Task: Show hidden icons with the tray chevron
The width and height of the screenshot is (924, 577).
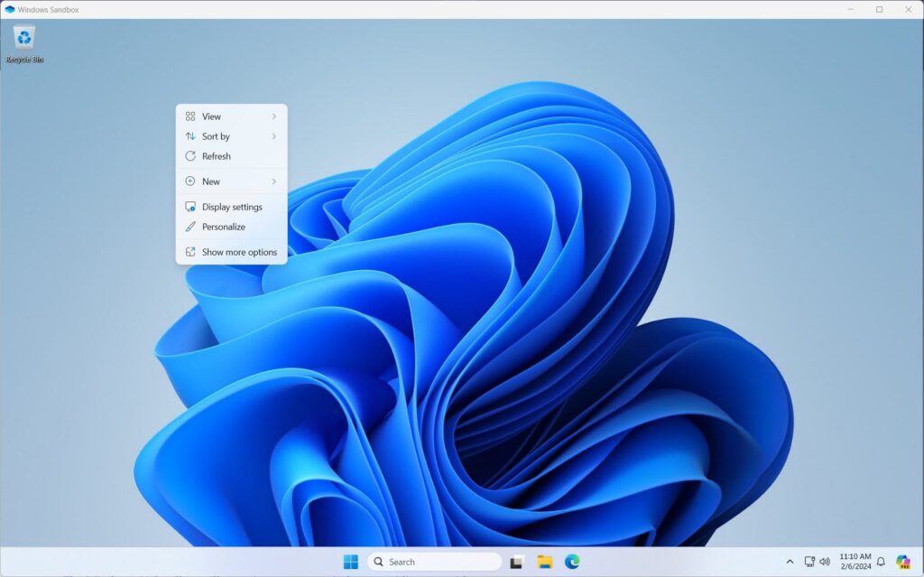Action: point(790,562)
